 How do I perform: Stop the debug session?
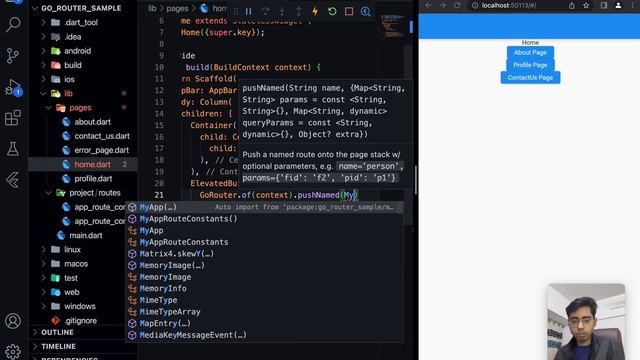point(349,11)
